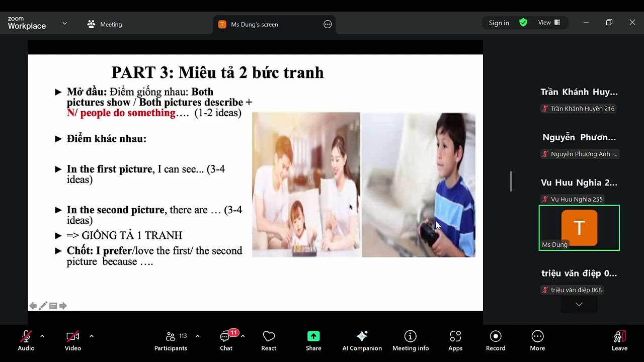Image resolution: width=644 pixels, height=362 pixels.
Task: Restore down the Zoom window
Action: pyautogui.click(x=609, y=22)
